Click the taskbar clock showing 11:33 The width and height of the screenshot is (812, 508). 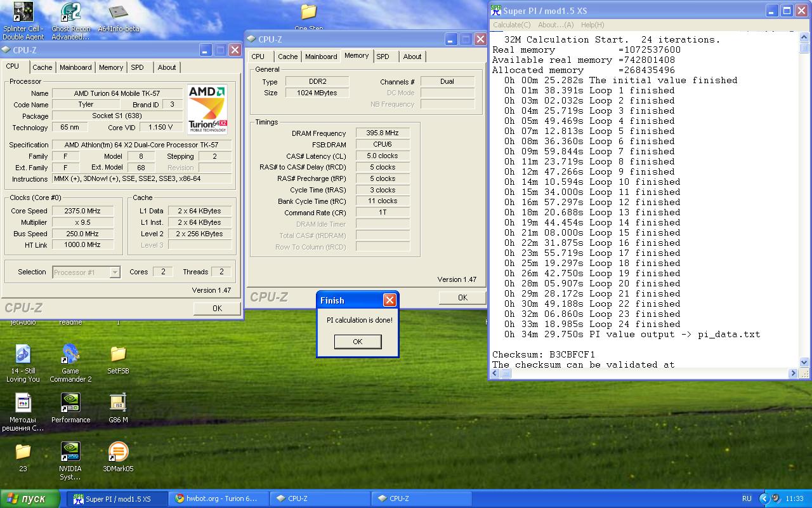coord(794,498)
